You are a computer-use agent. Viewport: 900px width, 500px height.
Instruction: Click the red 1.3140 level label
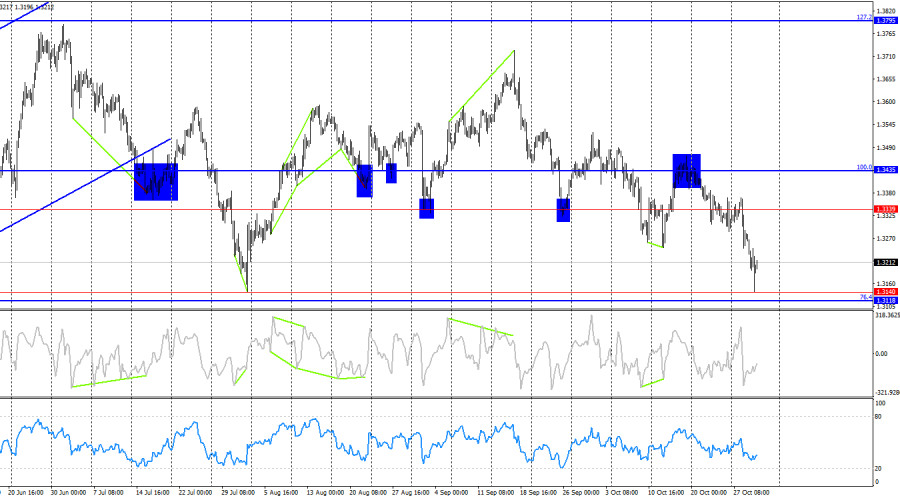click(x=885, y=292)
